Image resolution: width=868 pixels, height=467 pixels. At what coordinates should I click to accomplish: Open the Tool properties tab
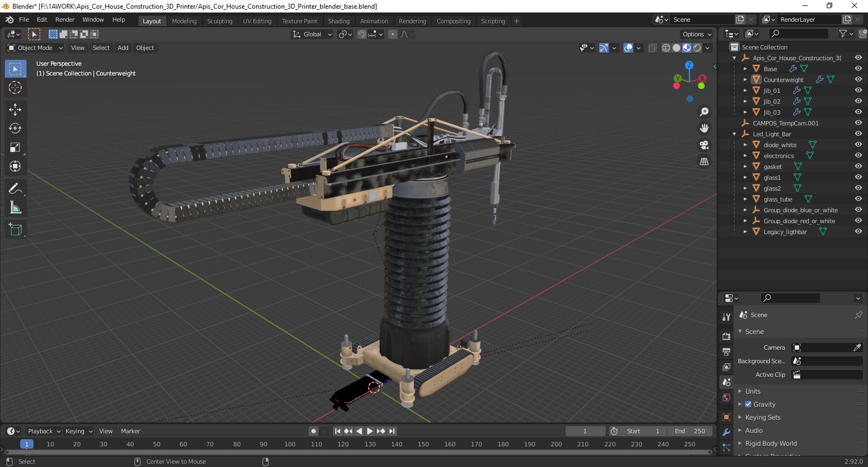pyautogui.click(x=726, y=317)
